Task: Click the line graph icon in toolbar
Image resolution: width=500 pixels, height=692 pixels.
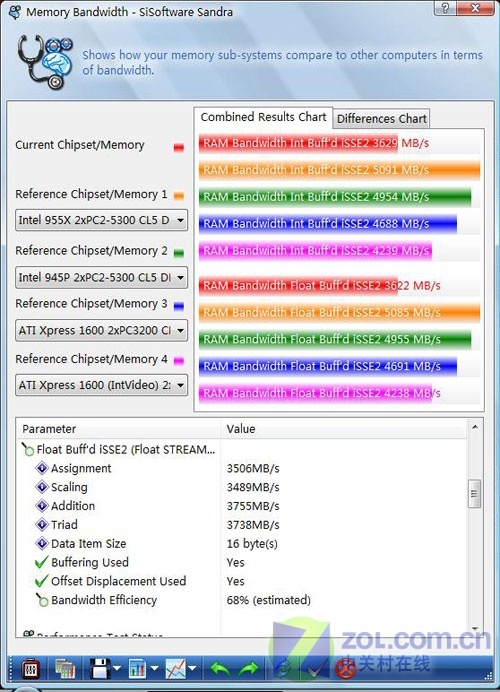Action: click(176, 669)
